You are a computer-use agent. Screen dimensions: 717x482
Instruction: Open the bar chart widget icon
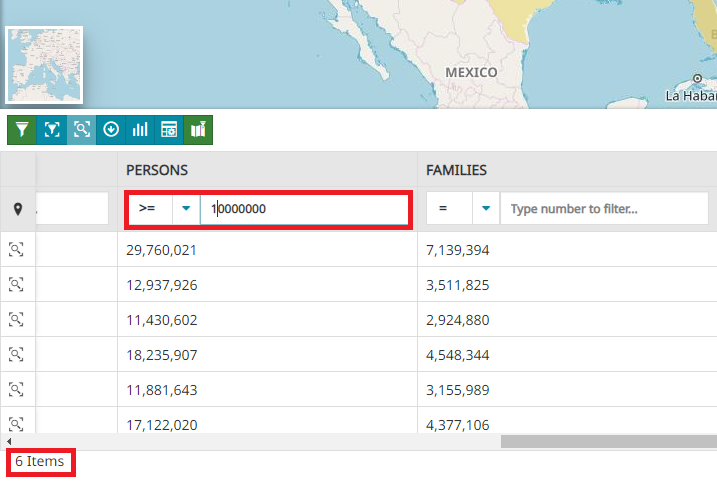coord(140,129)
